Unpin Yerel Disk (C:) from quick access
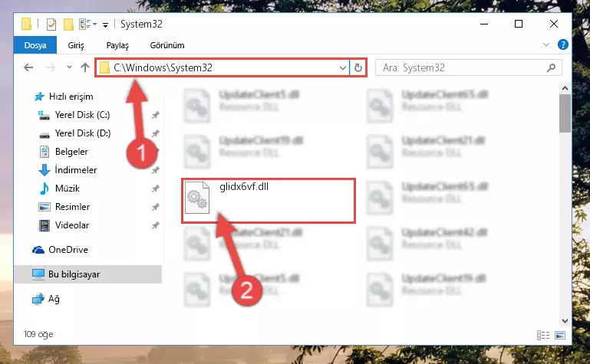 (x=156, y=115)
